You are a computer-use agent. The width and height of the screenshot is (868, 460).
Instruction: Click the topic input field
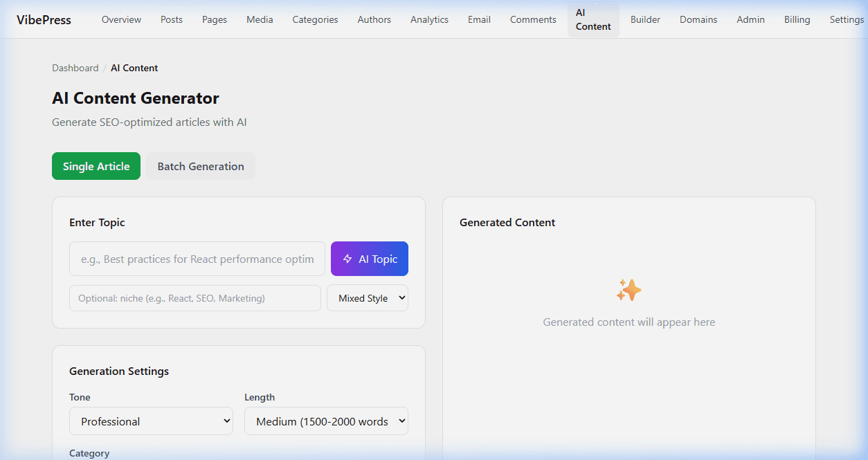[x=197, y=259]
